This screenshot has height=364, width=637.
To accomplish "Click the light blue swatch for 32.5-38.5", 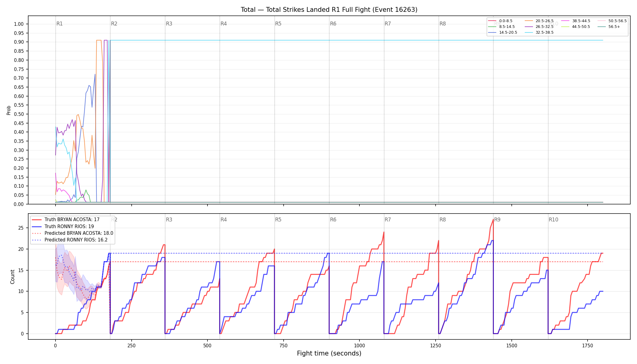I will tap(529, 32).
